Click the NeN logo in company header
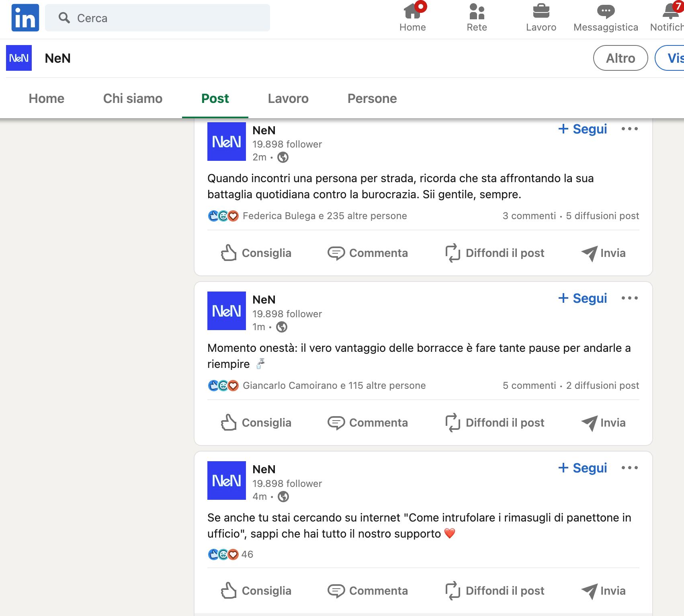 tap(19, 58)
